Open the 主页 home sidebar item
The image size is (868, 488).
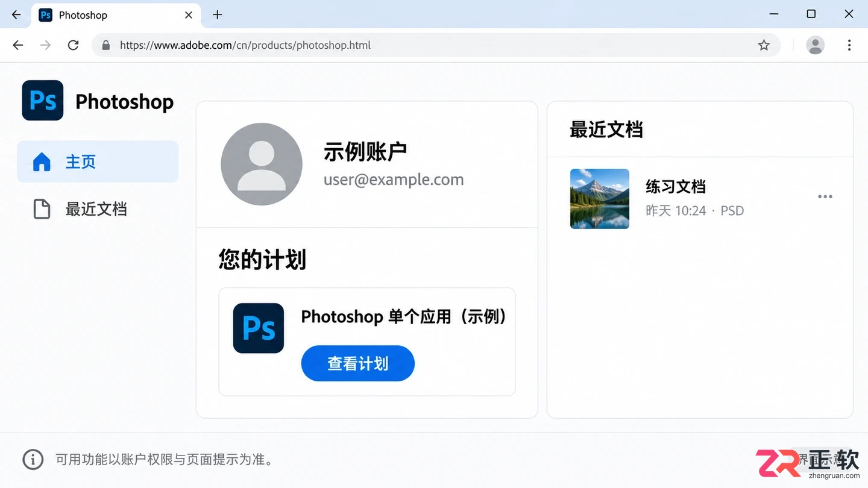tap(98, 161)
